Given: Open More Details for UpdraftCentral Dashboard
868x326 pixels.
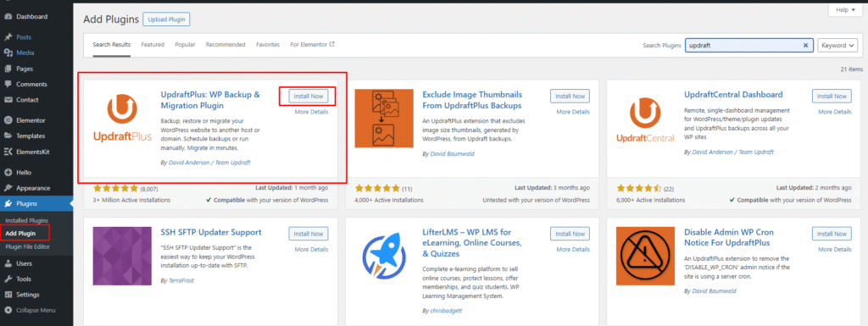Looking at the screenshot, I should coord(835,112).
